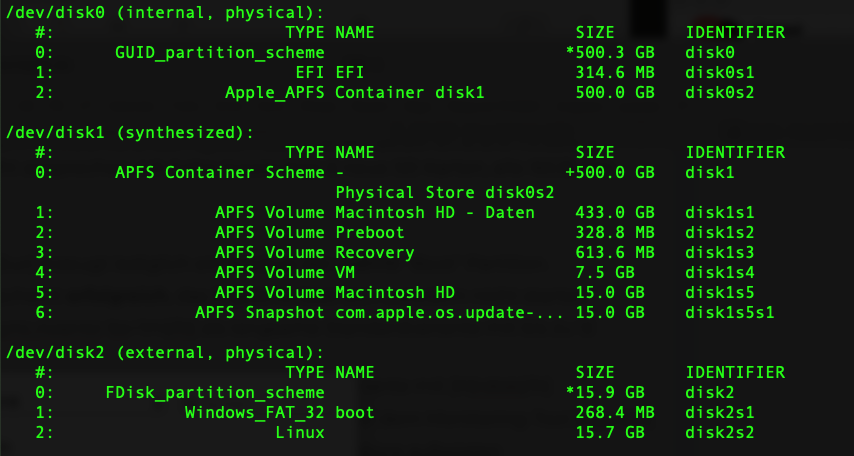Click the disk1s5s1 snapshot identifier
This screenshot has width=854, height=456.
click(729, 312)
